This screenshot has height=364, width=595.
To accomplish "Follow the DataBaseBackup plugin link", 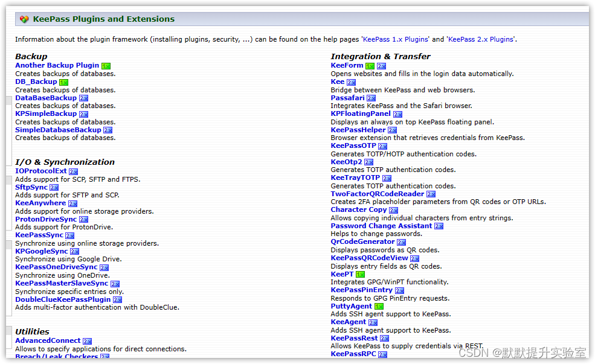I will (46, 98).
